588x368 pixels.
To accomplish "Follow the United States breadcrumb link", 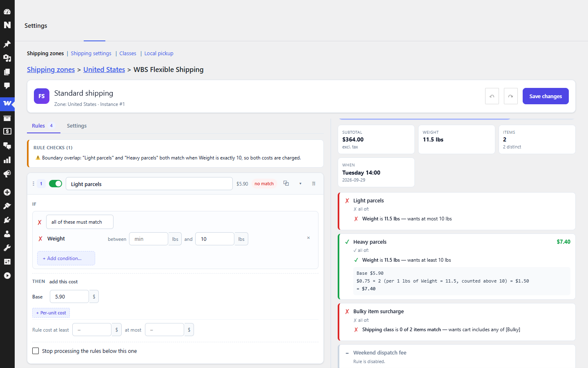I will (x=104, y=70).
